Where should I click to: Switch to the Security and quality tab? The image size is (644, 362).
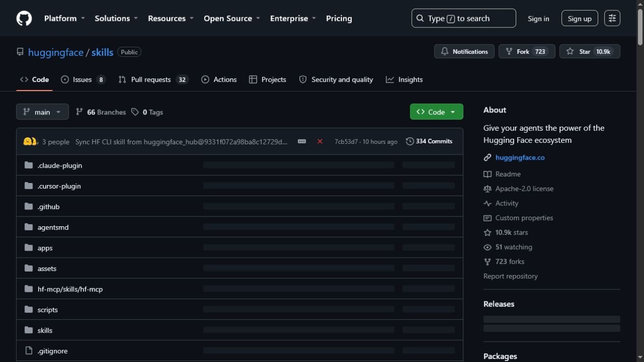pyautogui.click(x=336, y=79)
